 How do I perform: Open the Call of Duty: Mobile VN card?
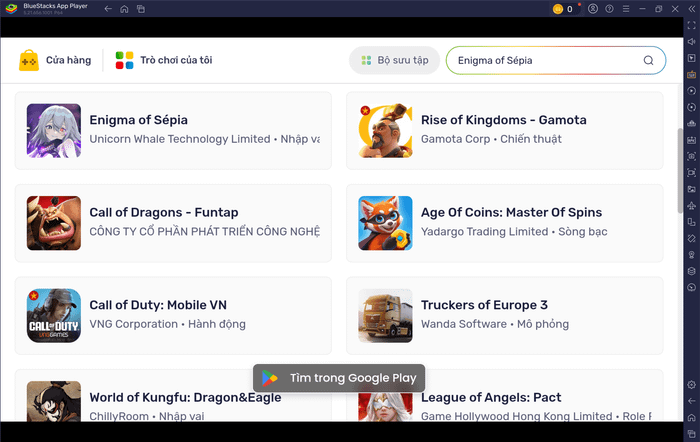(x=173, y=316)
